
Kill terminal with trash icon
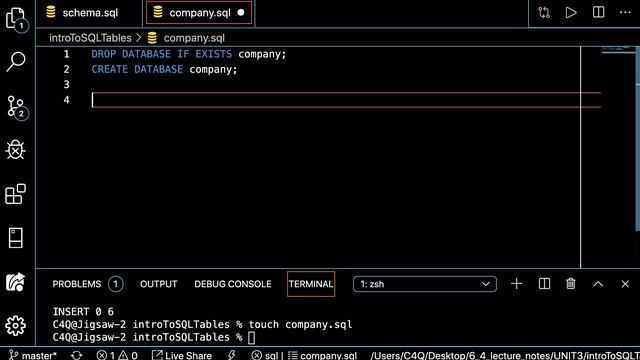571,284
